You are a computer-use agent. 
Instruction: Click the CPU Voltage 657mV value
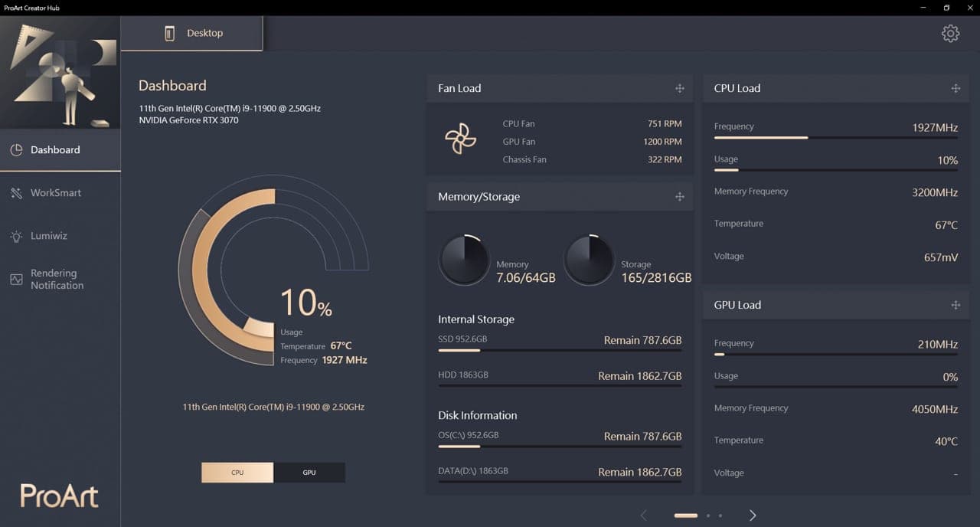pyautogui.click(x=941, y=257)
